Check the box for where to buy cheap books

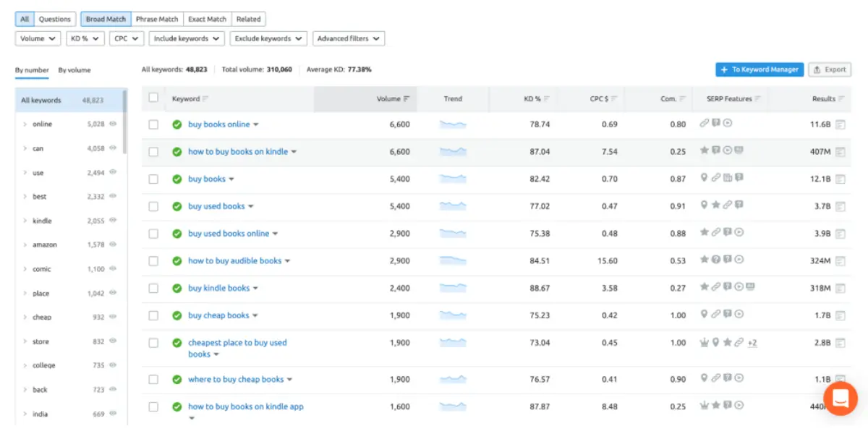pos(153,379)
